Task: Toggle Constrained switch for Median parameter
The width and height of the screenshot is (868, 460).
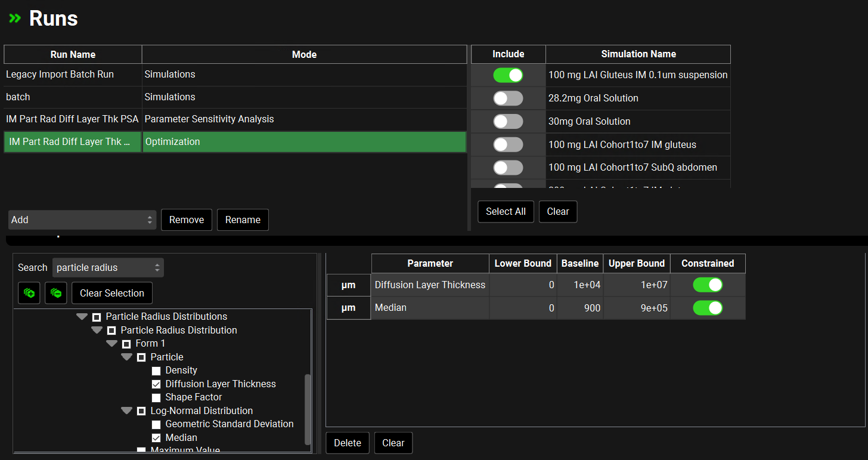Action: click(x=707, y=308)
